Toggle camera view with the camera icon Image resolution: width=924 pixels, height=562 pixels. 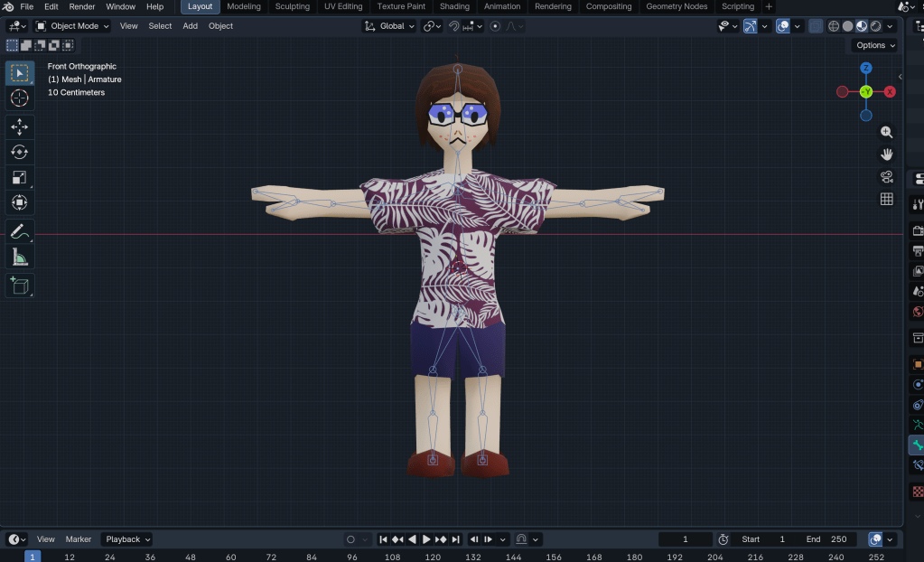pos(887,176)
